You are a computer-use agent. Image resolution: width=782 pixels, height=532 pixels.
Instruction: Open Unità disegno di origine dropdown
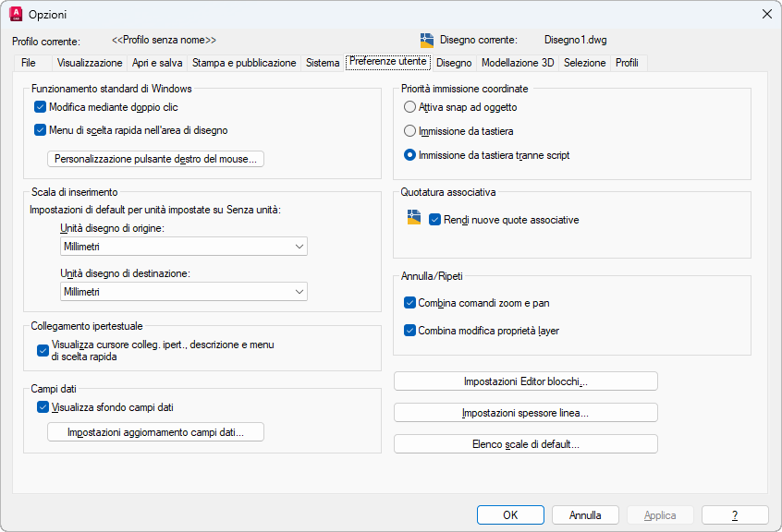click(183, 247)
